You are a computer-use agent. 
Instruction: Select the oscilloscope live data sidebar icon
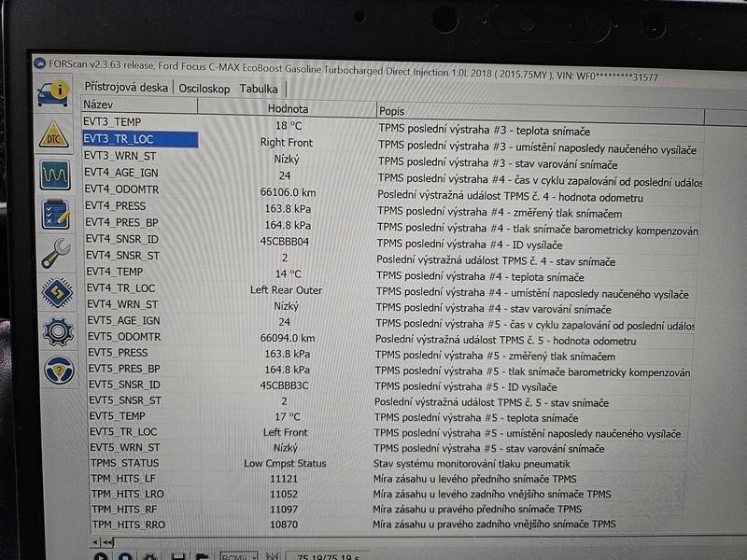(54, 175)
